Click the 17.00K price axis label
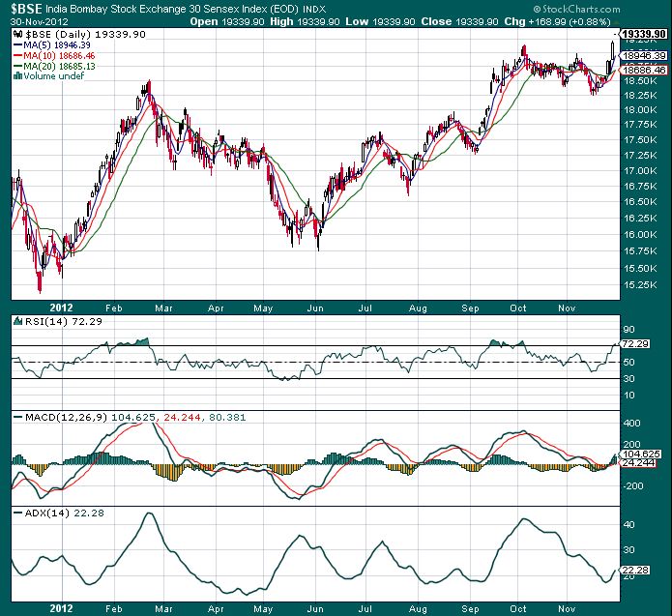672x616 pixels. [641, 171]
